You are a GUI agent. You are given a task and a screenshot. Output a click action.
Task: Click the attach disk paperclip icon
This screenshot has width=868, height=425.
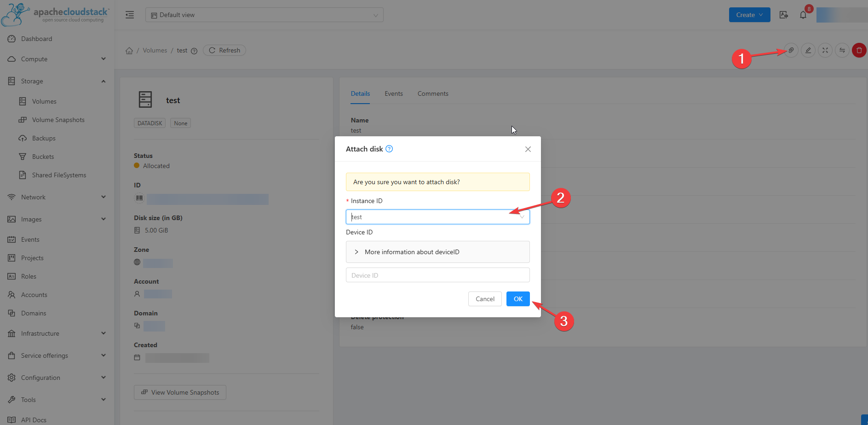[791, 50]
